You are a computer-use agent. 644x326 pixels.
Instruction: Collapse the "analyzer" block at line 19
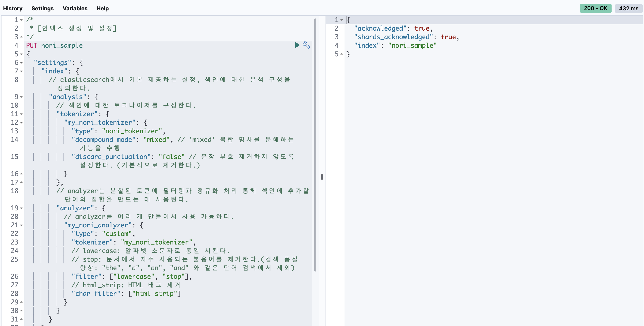pyautogui.click(x=21, y=208)
